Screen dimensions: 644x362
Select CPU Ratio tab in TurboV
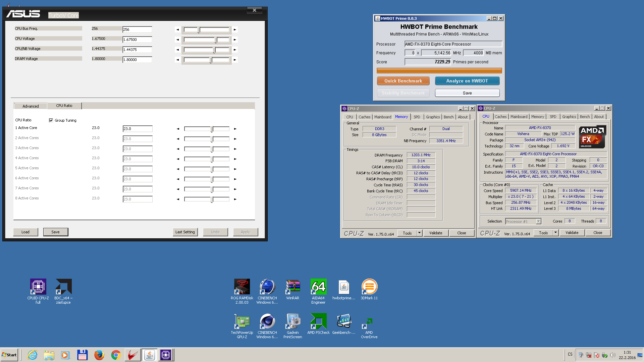[64, 106]
